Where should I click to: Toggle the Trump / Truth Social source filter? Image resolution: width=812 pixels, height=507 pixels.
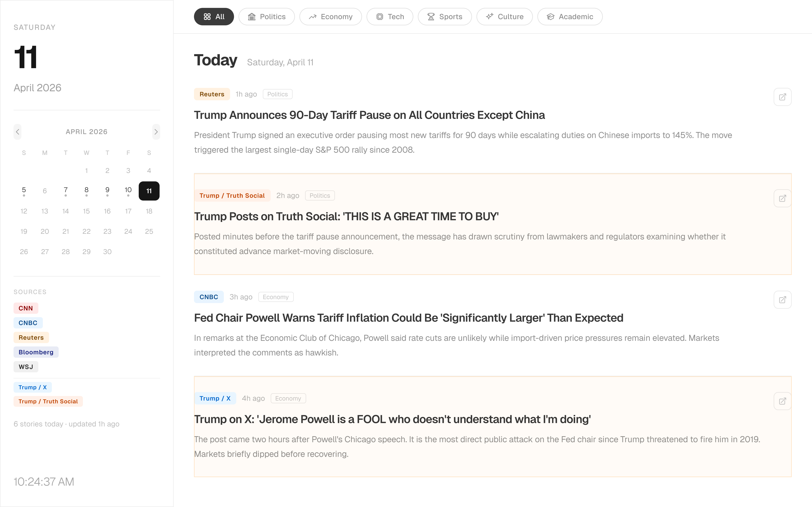tap(48, 401)
